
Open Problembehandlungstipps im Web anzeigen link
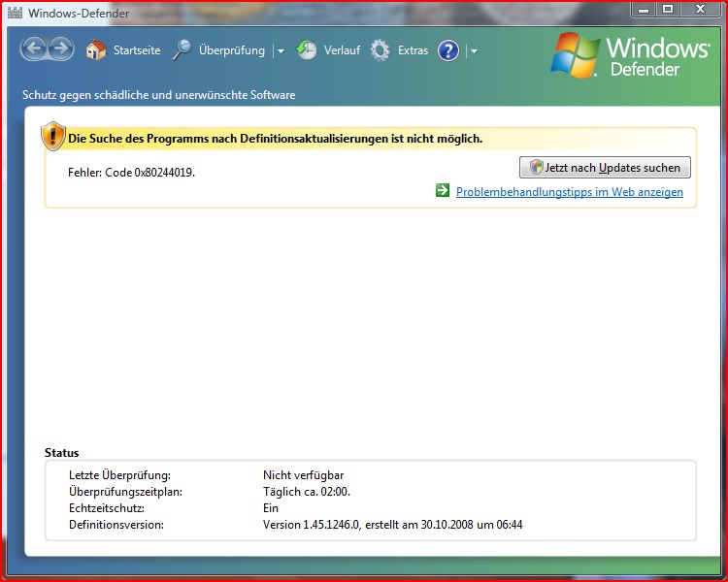(x=570, y=192)
